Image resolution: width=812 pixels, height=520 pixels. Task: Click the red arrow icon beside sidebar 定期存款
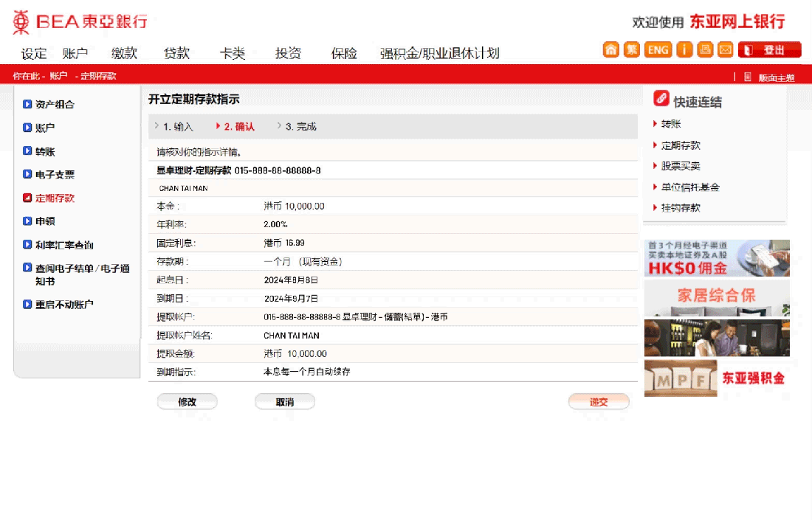pyautogui.click(x=27, y=198)
